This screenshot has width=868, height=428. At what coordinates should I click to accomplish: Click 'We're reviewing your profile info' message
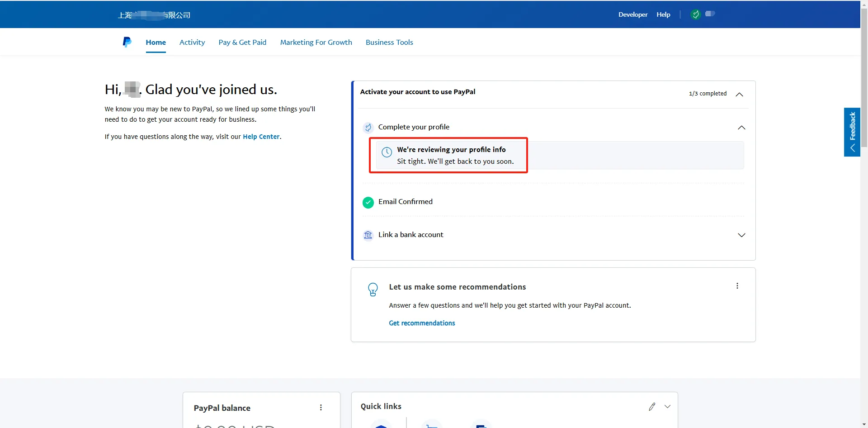point(451,150)
